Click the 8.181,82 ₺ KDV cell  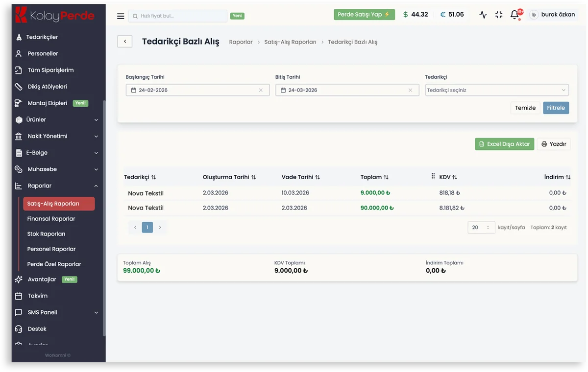tap(452, 208)
